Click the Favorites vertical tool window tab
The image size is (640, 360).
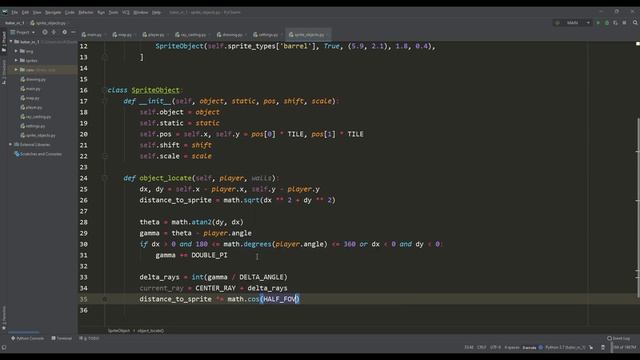pyautogui.click(x=4, y=318)
